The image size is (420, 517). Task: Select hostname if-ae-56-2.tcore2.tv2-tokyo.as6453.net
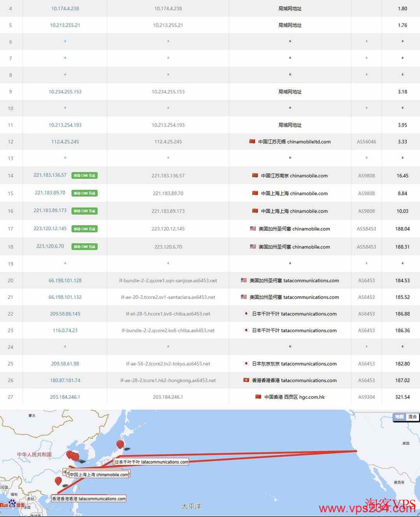168,364
